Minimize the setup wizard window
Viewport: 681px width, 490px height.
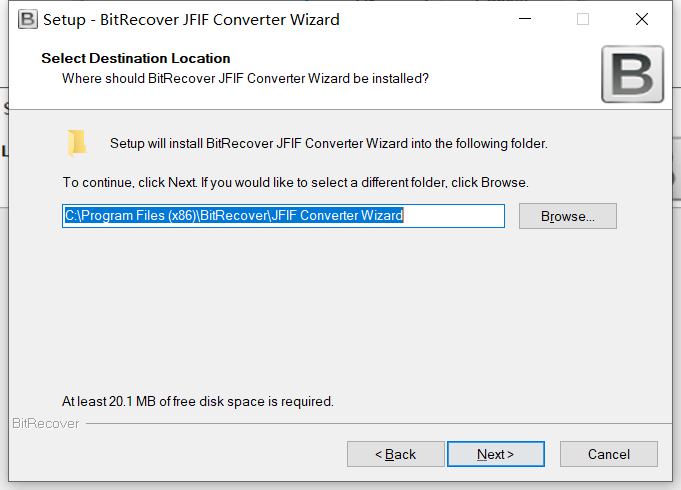point(525,19)
